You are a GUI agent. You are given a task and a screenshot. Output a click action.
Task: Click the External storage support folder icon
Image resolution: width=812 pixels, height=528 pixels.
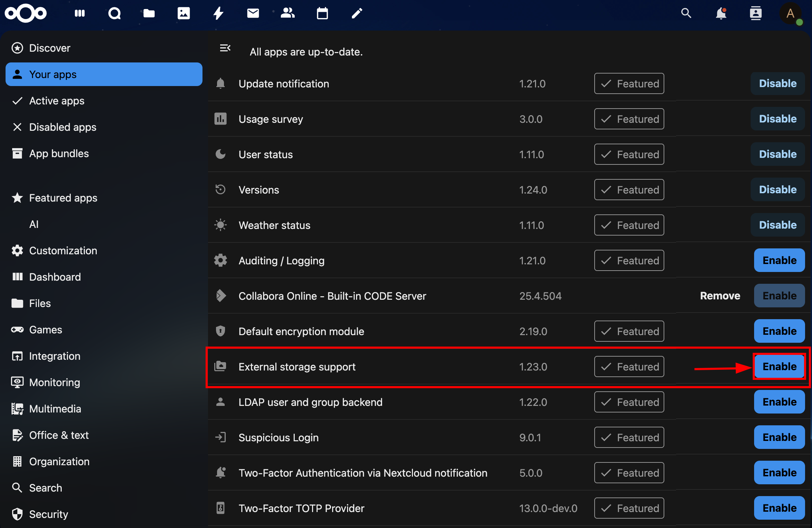[x=221, y=367]
